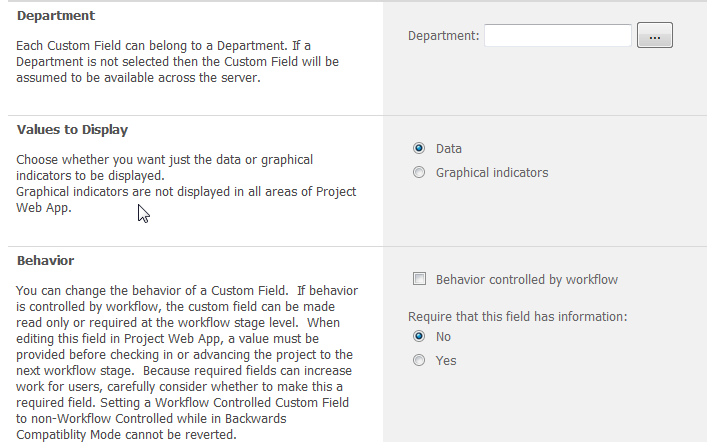Image resolution: width=707 pixels, height=442 pixels.
Task: Click the Behavior workflow description paragraph
Action: (x=185, y=362)
